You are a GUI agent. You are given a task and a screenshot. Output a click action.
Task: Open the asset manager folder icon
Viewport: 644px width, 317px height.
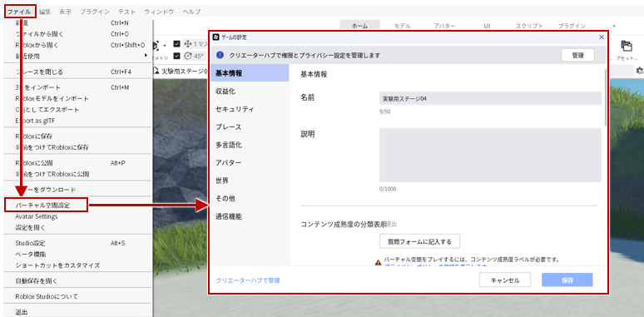coord(626,46)
